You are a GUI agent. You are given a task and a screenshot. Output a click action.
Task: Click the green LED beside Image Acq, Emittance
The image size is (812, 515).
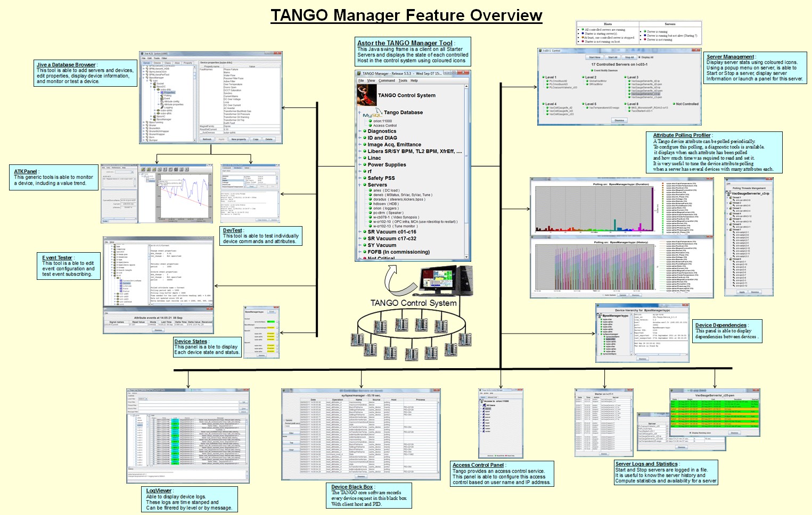point(365,144)
